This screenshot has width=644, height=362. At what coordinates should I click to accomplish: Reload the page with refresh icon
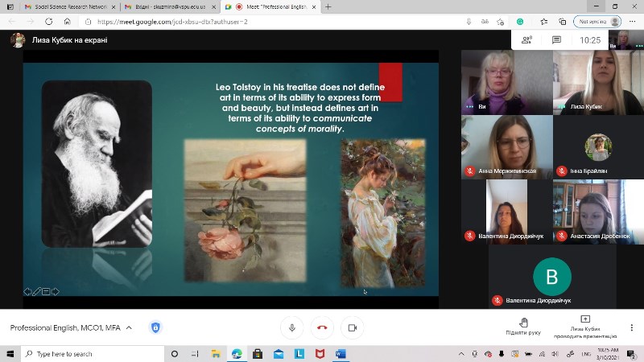click(x=49, y=22)
